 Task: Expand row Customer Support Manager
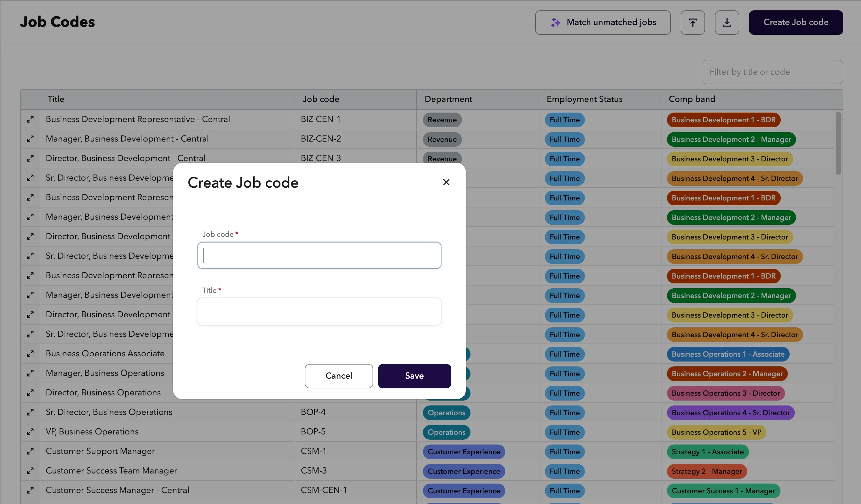(x=30, y=451)
